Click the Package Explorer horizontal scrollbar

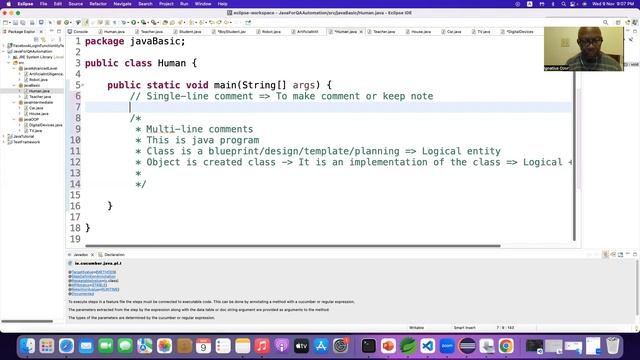pos(27,321)
